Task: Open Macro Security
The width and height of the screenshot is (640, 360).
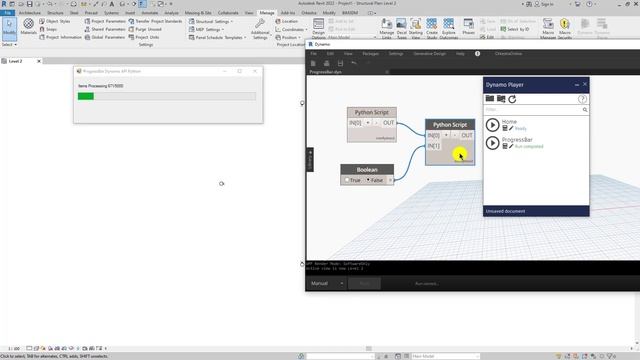Action: coord(565,28)
